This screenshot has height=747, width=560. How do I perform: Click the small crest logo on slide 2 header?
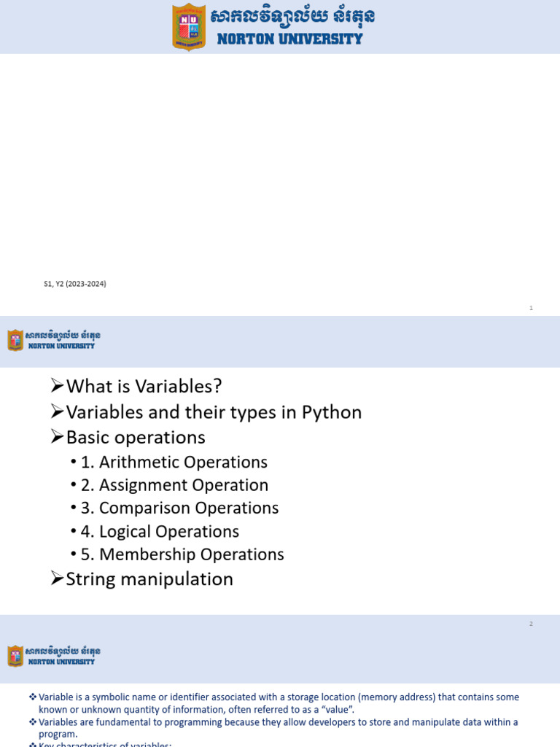(15, 340)
